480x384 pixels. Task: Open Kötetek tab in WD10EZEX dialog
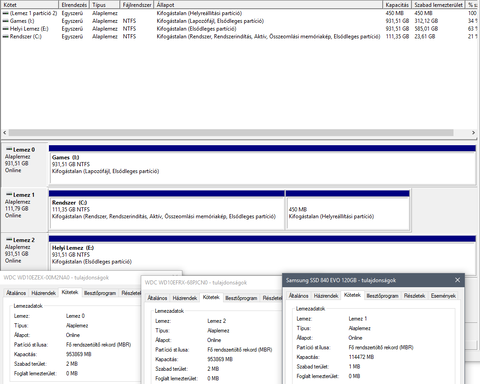[x=70, y=292]
